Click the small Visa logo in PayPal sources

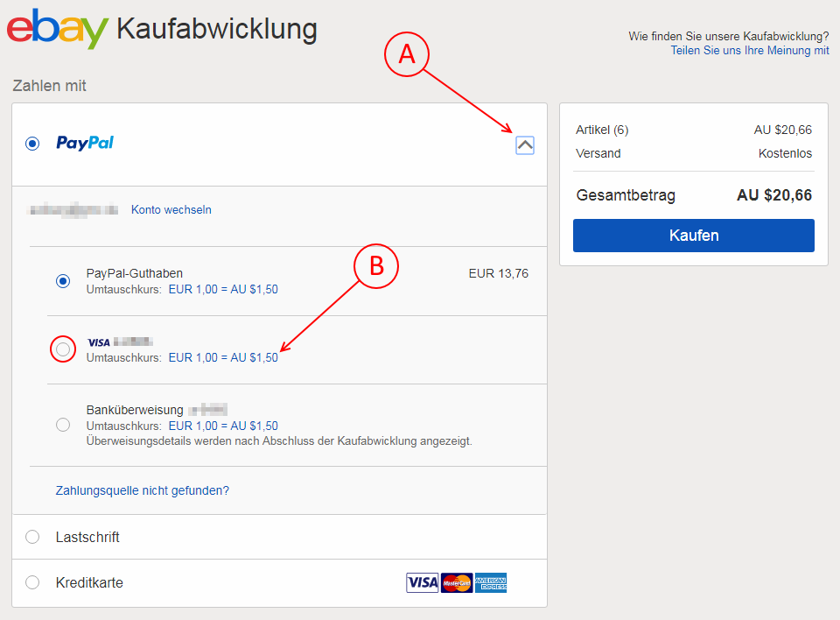[x=98, y=342]
